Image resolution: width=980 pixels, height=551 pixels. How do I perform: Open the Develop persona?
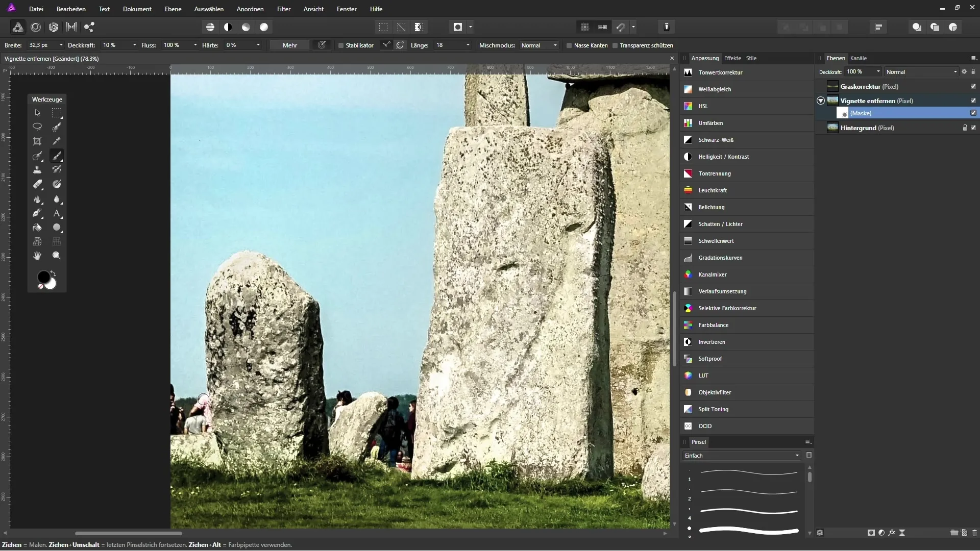click(54, 27)
